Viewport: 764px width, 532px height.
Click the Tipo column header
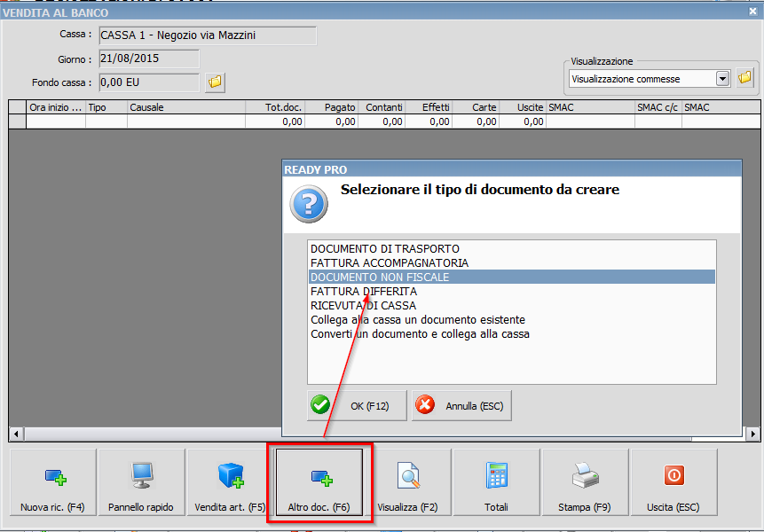click(106, 107)
